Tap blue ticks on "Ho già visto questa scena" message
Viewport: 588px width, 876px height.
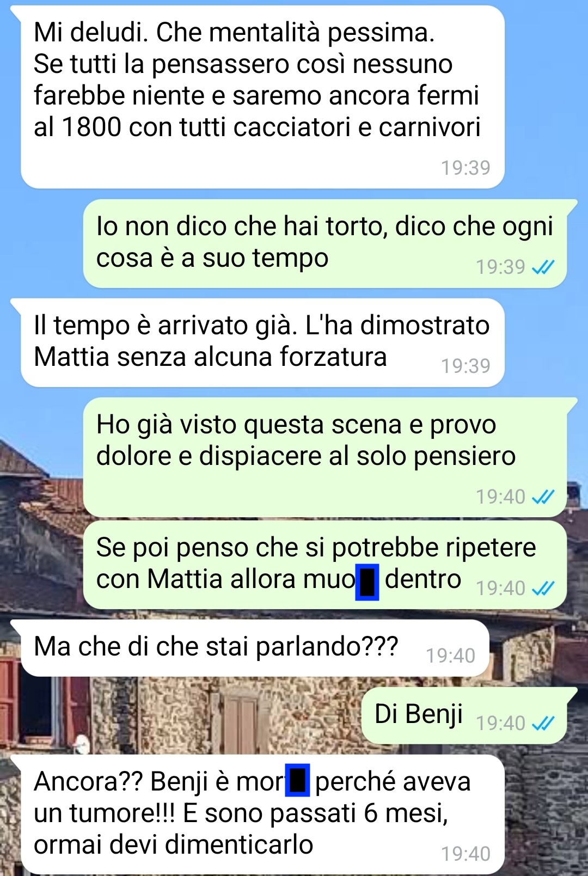point(543,497)
